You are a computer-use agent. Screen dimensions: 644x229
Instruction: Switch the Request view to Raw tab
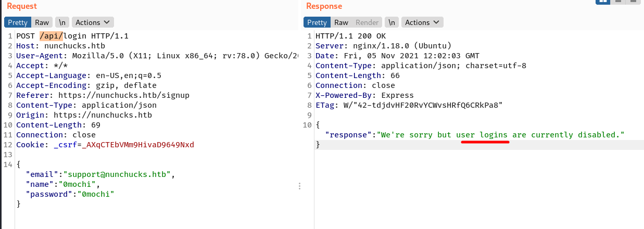tap(42, 22)
